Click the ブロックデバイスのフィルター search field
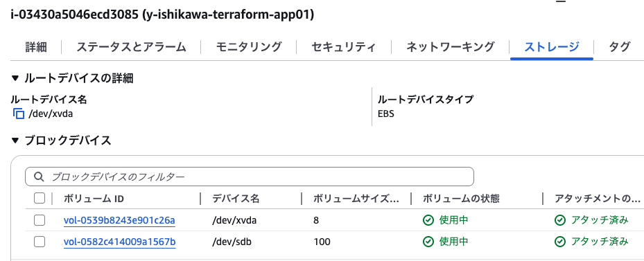This screenshot has height=261, width=644. (x=250, y=177)
